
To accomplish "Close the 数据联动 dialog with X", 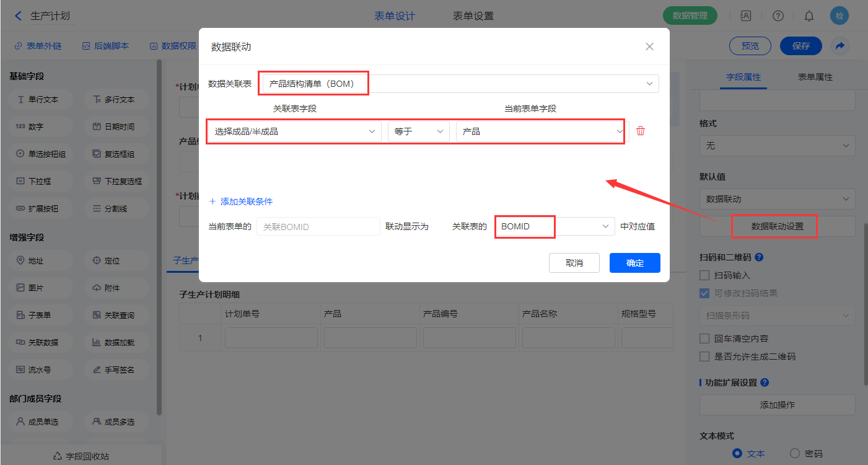I will 649,46.
